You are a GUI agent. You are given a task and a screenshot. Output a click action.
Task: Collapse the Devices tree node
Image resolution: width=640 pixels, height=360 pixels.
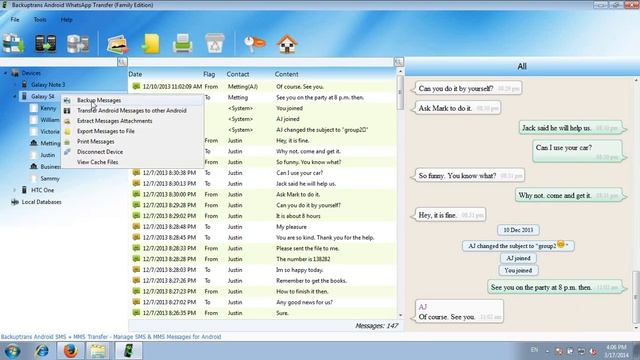coord(6,73)
